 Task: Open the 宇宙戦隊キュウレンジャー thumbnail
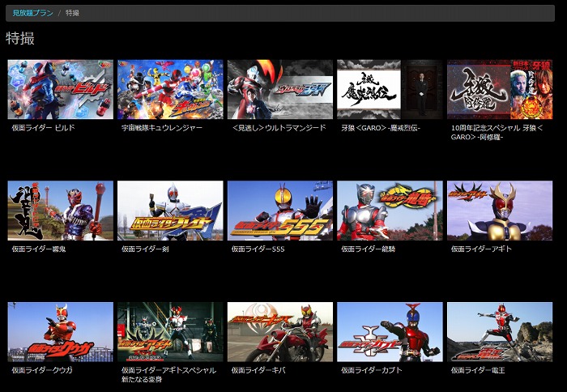(170, 89)
